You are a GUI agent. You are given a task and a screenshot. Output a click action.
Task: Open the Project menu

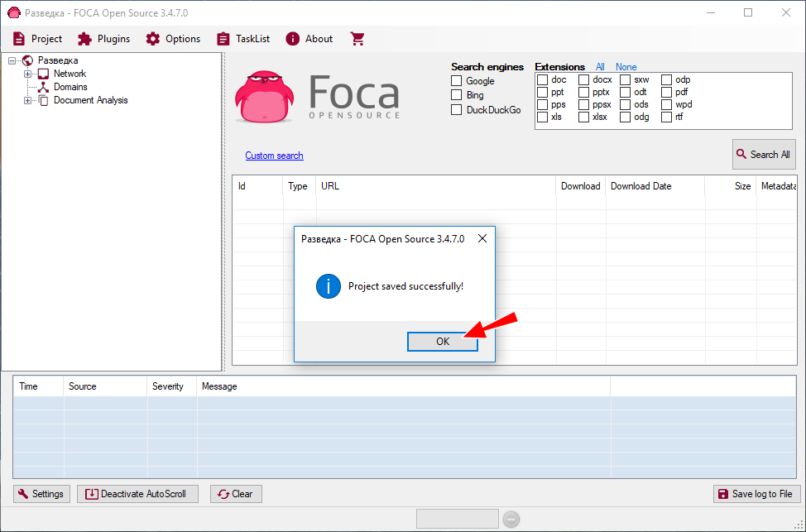pyautogui.click(x=37, y=39)
